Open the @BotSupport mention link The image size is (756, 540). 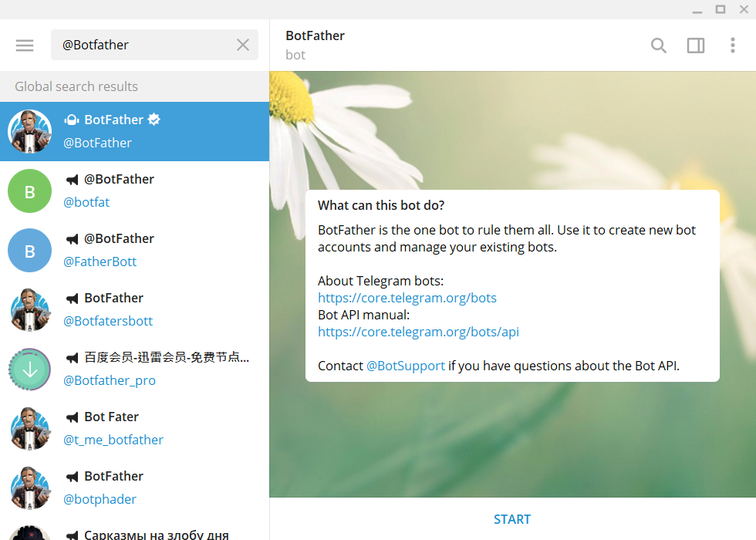click(x=406, y=366)
